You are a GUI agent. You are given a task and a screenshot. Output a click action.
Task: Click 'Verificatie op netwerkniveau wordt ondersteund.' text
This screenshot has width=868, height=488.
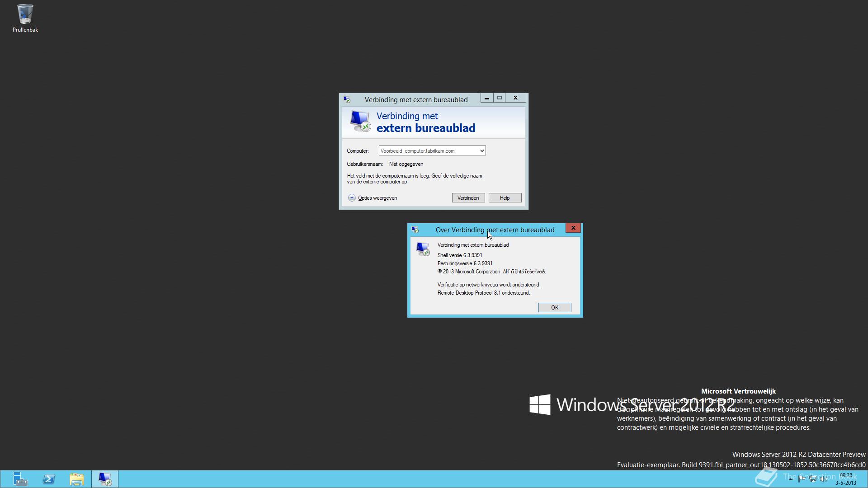point(489,285)
